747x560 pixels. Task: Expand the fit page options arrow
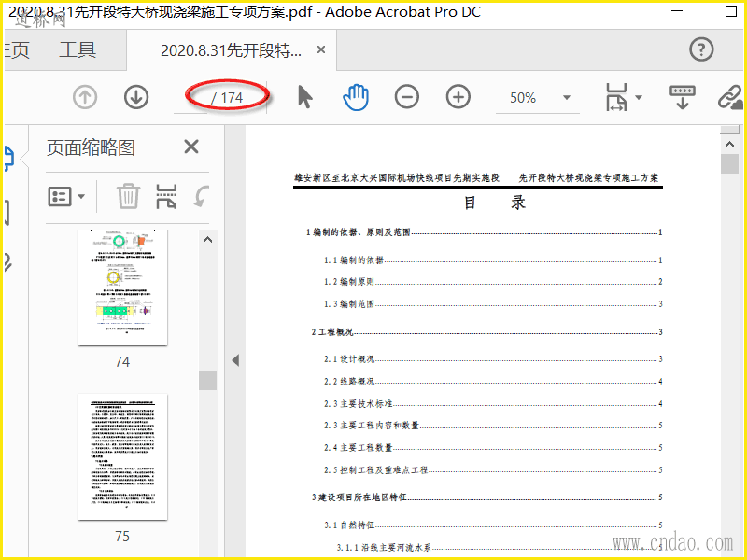tap(639, 98)
